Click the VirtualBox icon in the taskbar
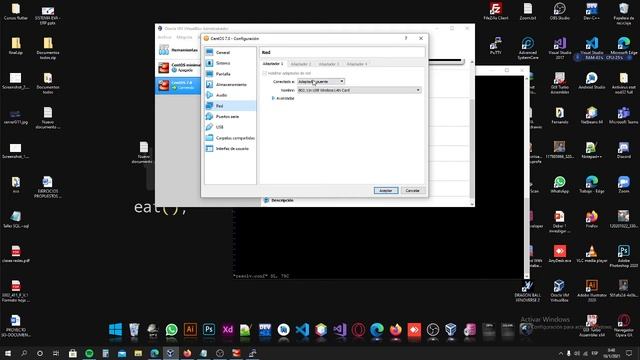Viewport: 640px width, 360px height. pos(171,353)
